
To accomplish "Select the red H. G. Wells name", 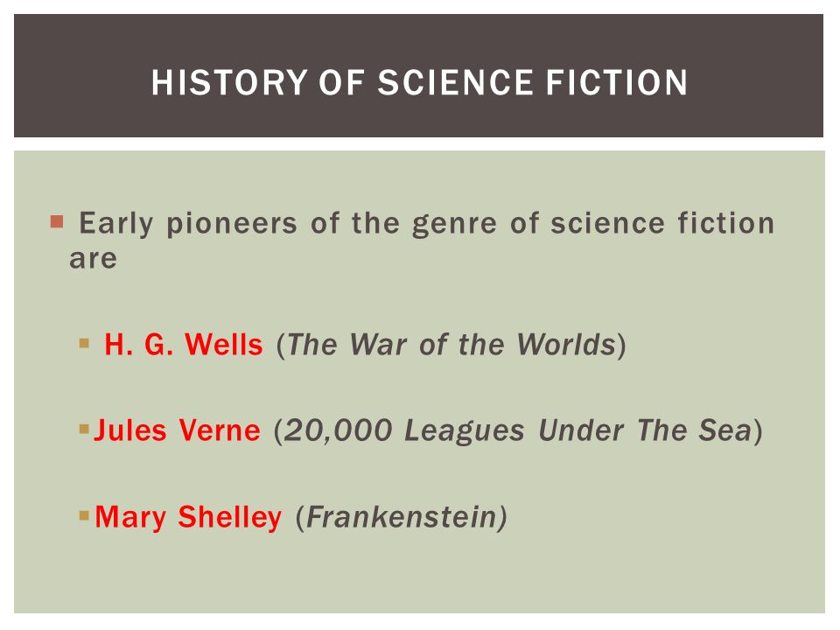I will coord(184,345).
